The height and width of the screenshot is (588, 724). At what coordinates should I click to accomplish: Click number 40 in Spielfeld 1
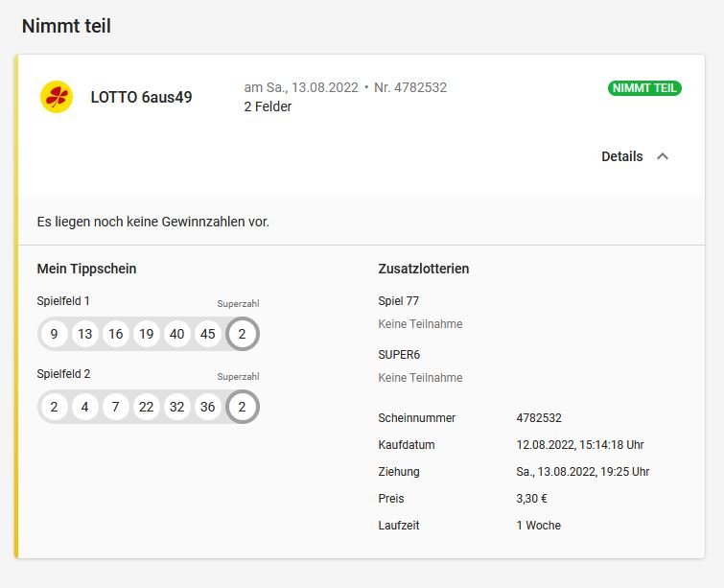click(176, 334)
